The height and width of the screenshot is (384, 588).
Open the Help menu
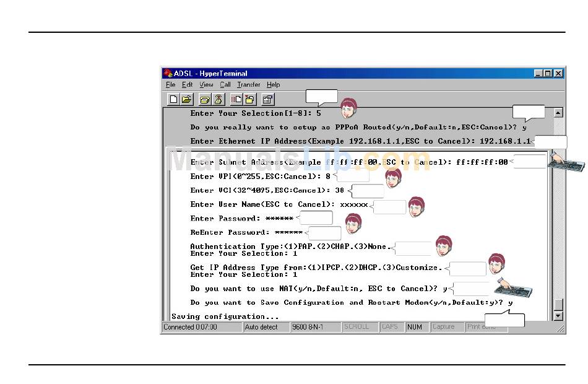tap(273, 85)
